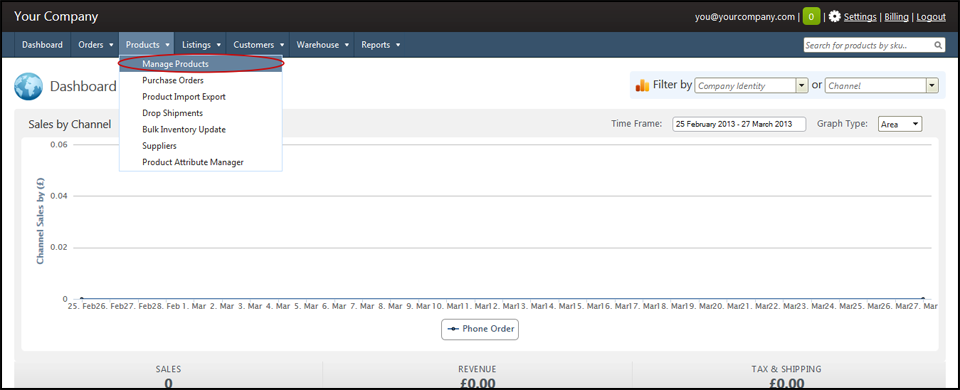Click the Filter by bar chart icon
The height and width of the screenshot is (390, 960).
642,85
